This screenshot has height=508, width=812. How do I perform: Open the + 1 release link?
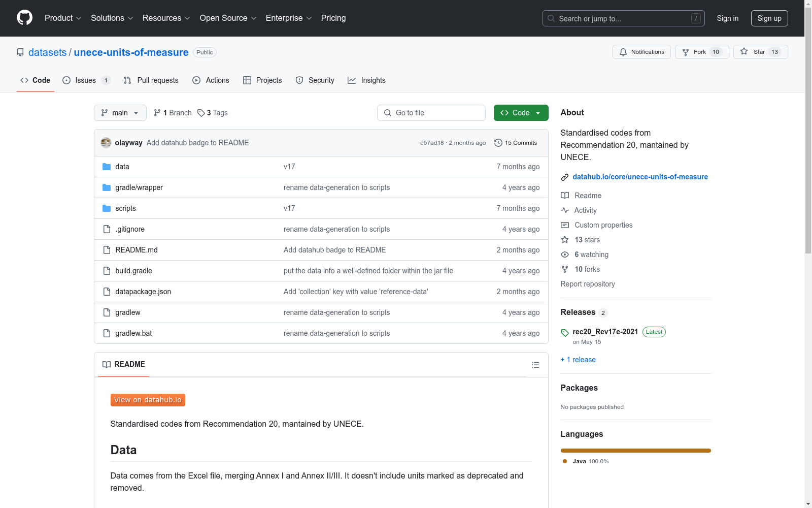tap(578, 360)
